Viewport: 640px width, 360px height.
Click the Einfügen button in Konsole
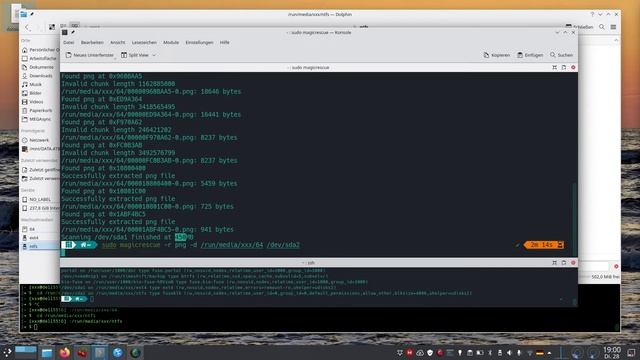(530, 55)
